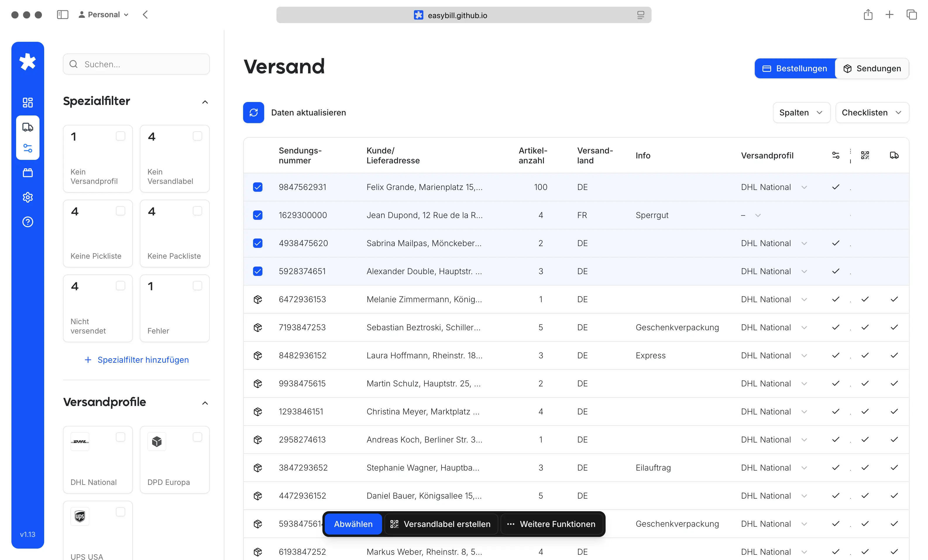Open the Checklisten dropdown
This screenshot has width=928, height=560.
point(872,113)
